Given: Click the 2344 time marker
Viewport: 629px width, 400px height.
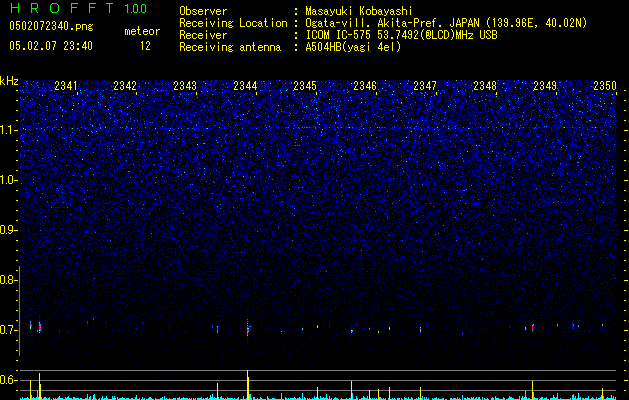Looking at the screenshot, I should (246, 85).
